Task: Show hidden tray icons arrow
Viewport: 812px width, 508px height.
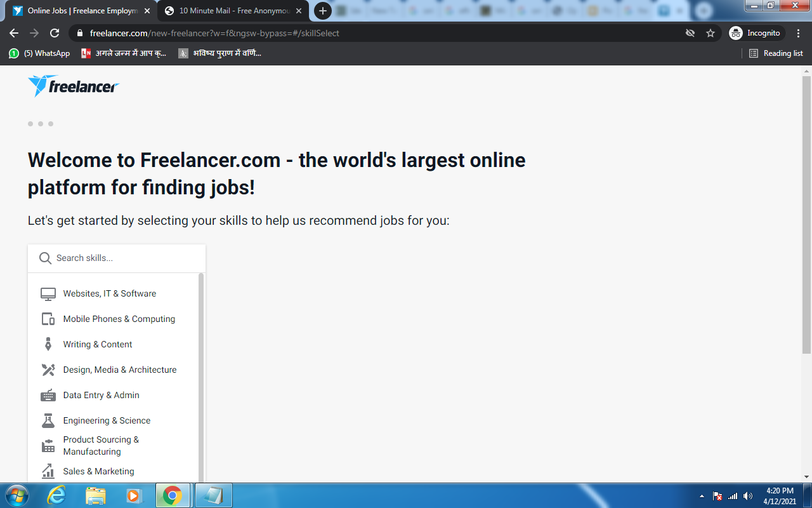Action: 702,496
